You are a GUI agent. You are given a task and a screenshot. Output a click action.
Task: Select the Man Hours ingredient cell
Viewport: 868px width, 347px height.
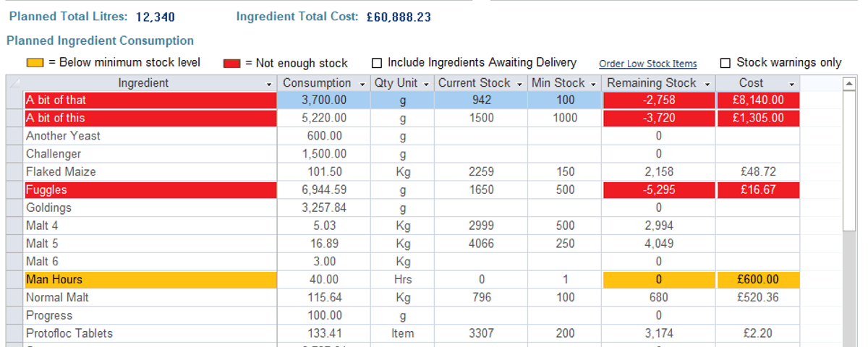pyautogui.click(x=150, y=280)
